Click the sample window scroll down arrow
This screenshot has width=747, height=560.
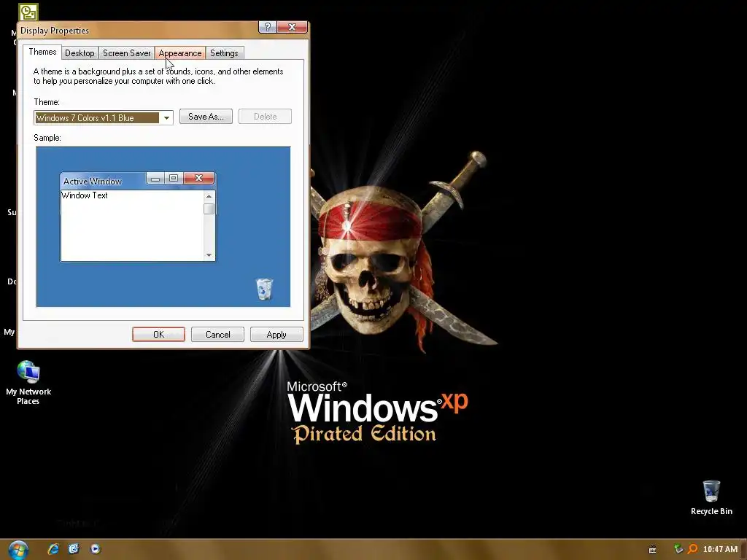pos(209,255)
